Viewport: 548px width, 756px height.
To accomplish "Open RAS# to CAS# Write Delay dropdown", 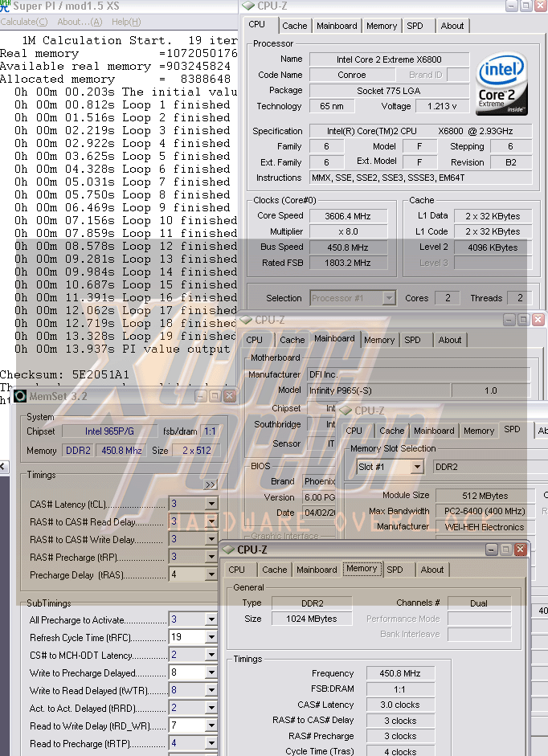I will pyautogui.click(x=211, y=539).
